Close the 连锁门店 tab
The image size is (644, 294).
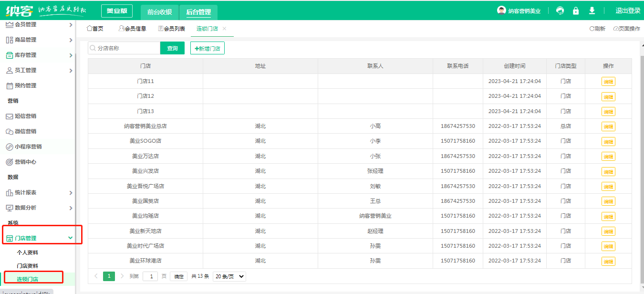click(225, 29)
